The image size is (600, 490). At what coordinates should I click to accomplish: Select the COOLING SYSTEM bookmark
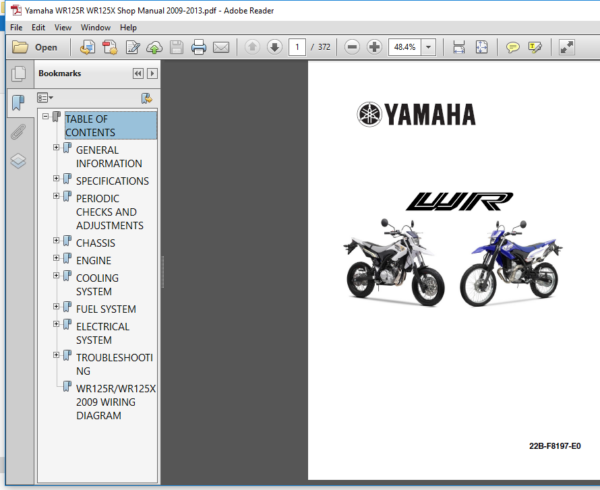click(x=98, y=285)
